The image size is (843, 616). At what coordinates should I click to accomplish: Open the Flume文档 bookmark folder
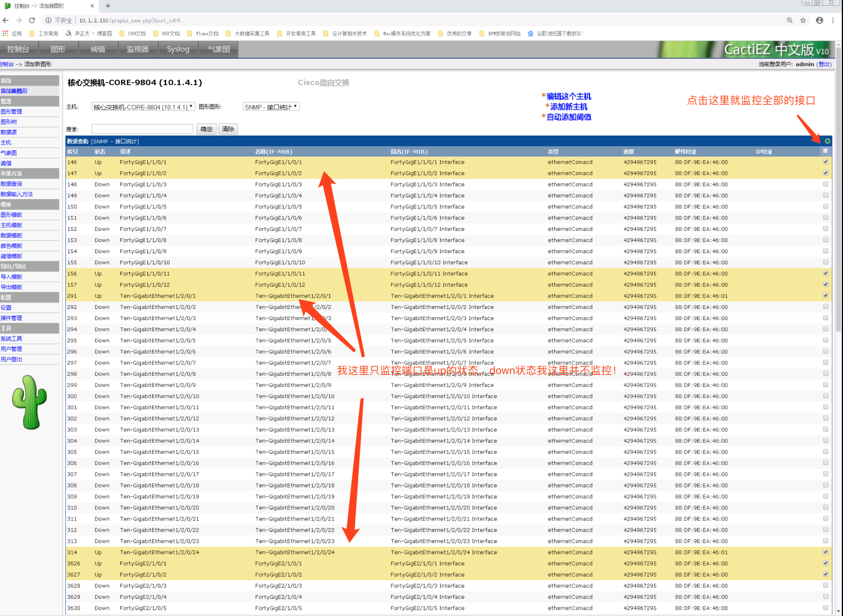[202, 33]
